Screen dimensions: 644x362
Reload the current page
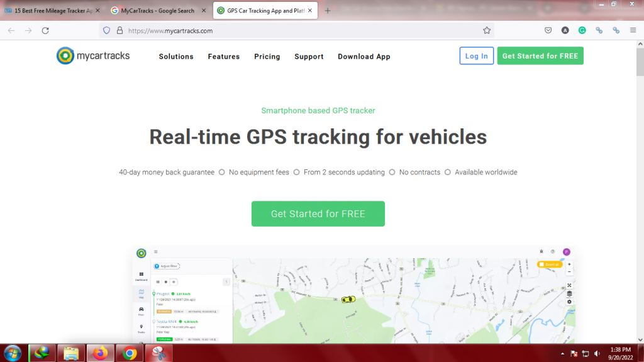pyautogui.click(x=45, y=30)
